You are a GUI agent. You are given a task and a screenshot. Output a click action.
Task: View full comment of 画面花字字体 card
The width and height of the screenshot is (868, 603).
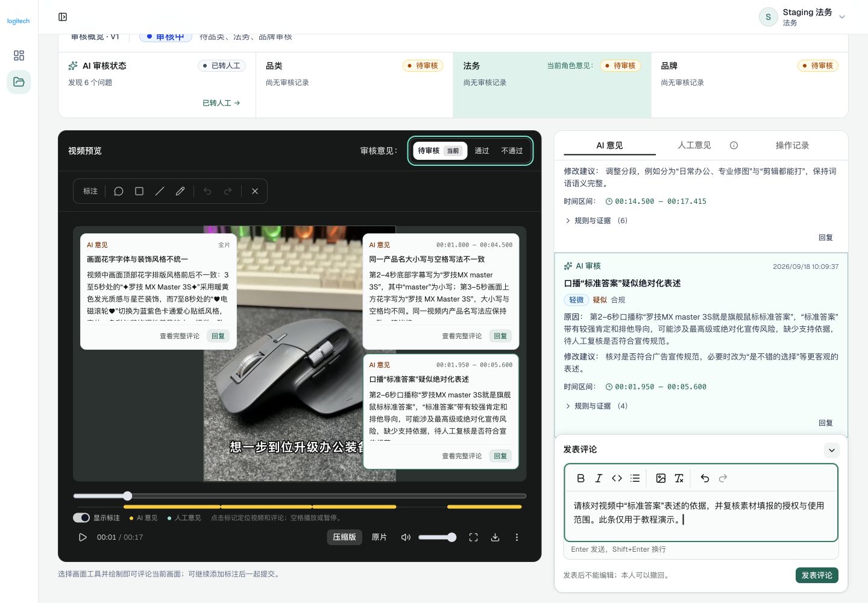[180, 336]
